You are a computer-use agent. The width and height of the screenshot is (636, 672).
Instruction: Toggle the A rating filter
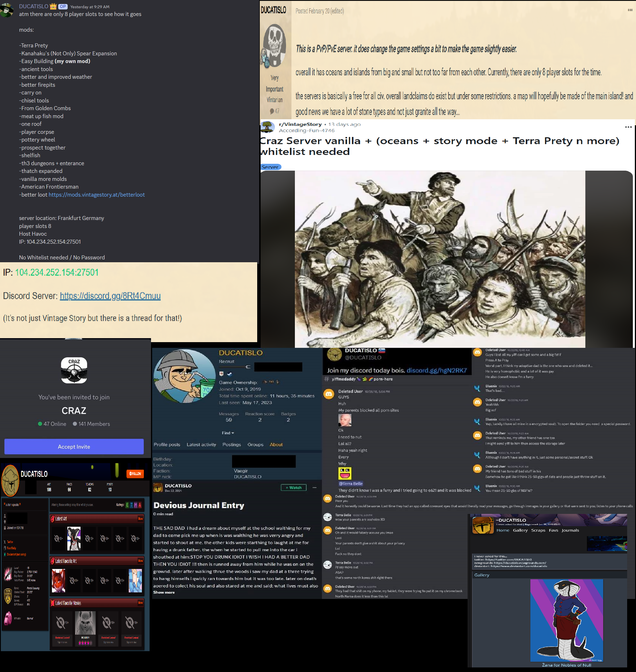140,505
